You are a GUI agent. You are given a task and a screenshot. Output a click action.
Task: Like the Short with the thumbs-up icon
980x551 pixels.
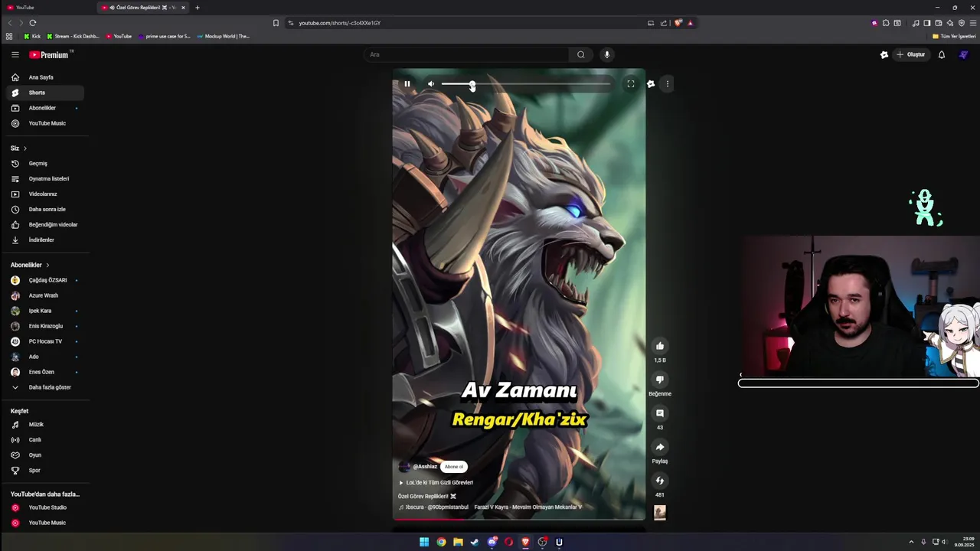660,346
